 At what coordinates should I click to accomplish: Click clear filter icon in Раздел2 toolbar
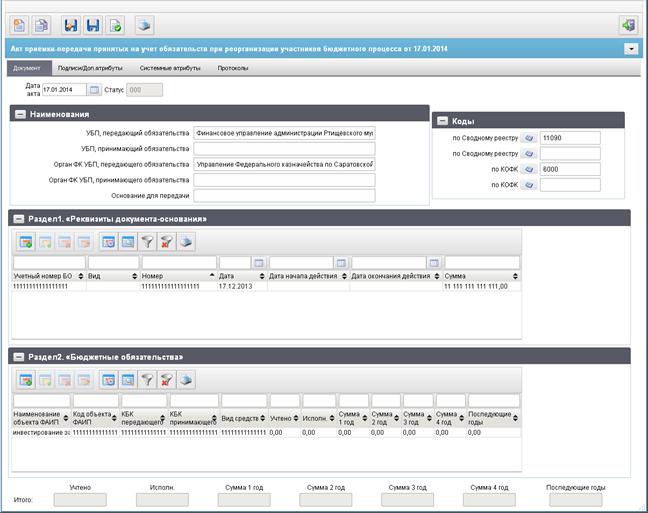(167, 380)
